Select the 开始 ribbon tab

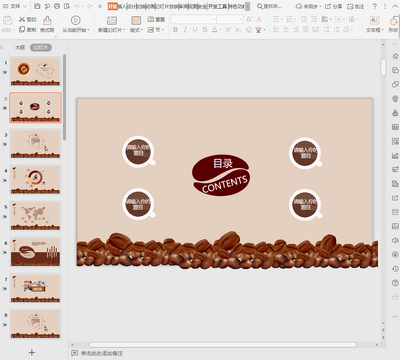113,6
